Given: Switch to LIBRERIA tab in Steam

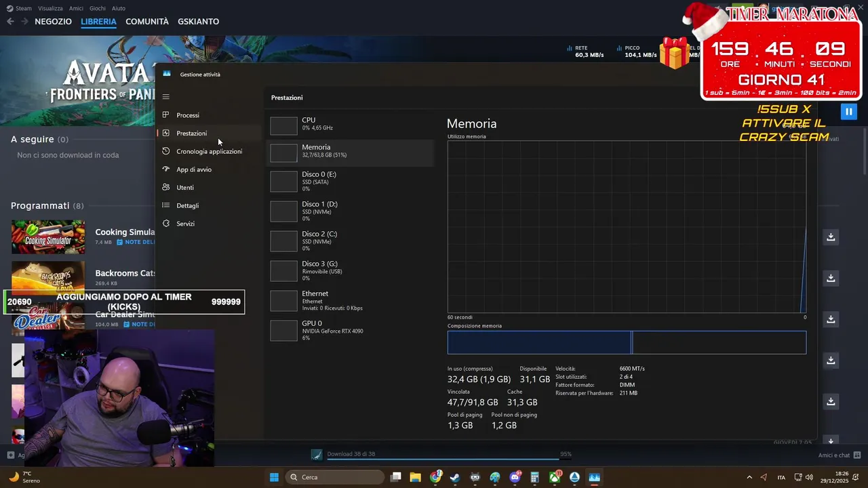Looking at the screenshot, I should (98, 22).
